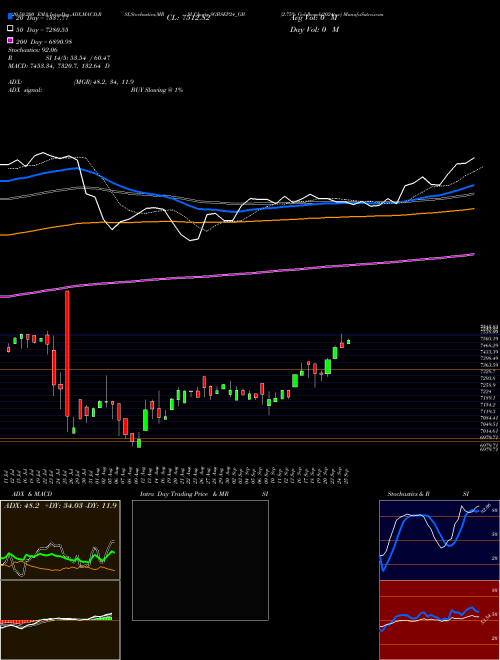
Task: Click the 'Stochastics & R' panel title
Action: pyautogui.click(x=409, y=494)
